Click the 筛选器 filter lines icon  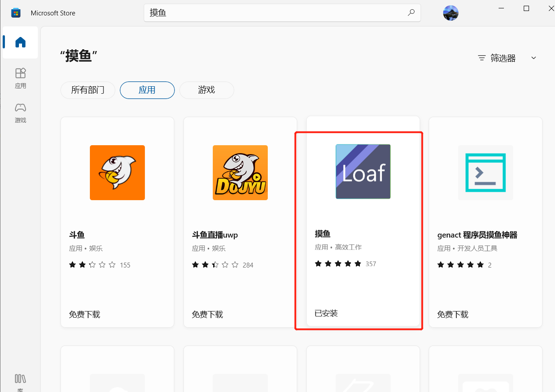click(482, 58)
